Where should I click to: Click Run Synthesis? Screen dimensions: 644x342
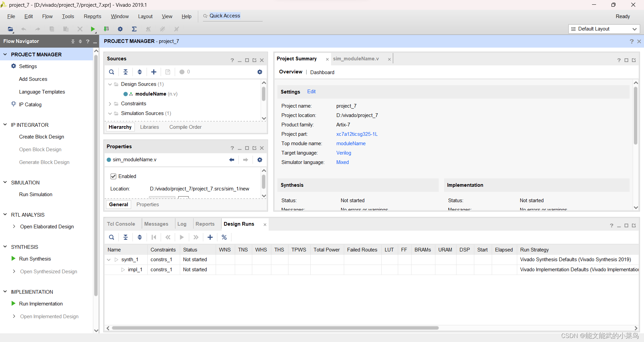click(x=35, y=259)
